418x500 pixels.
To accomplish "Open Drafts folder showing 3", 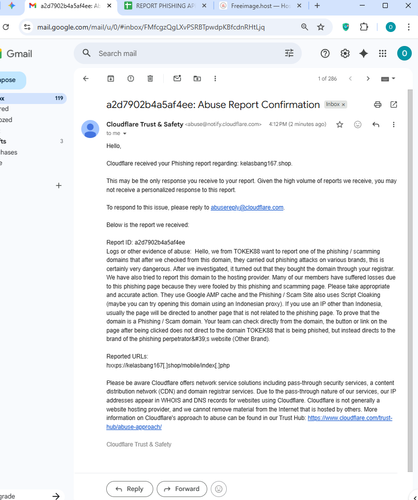I will click(x=33, y=141).
